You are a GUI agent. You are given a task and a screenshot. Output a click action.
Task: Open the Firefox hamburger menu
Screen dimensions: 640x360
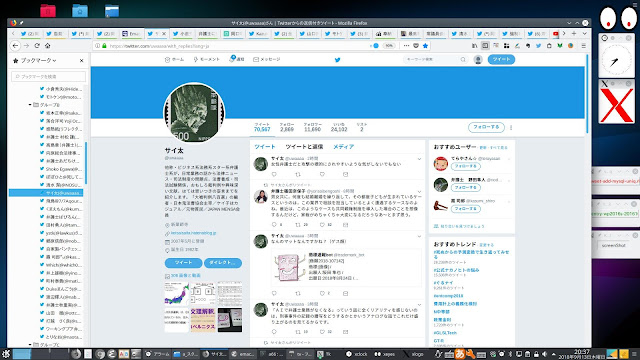[x=583, y=46]
